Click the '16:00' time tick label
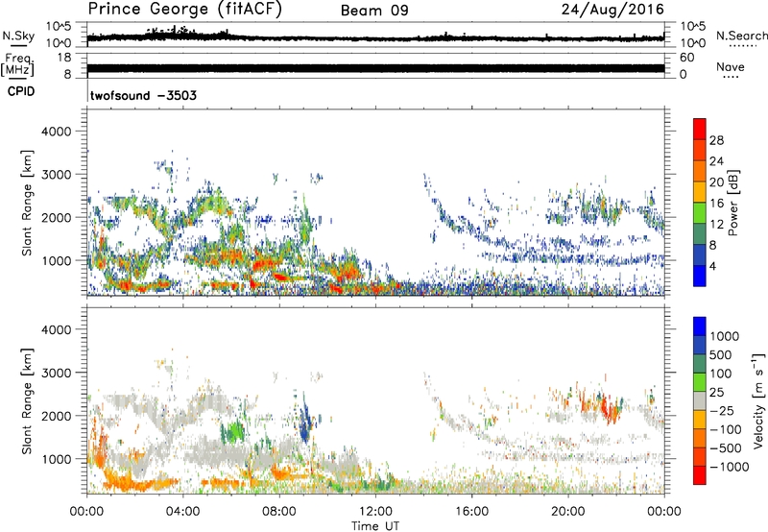This screenshot has width=768, height=532. (471, 512)
